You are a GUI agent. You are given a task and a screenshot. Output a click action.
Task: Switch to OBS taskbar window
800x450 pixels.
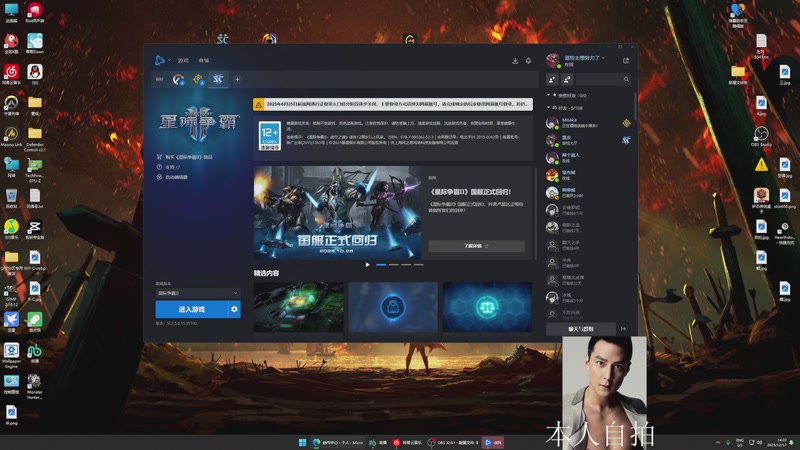click(x=453, y=442)
